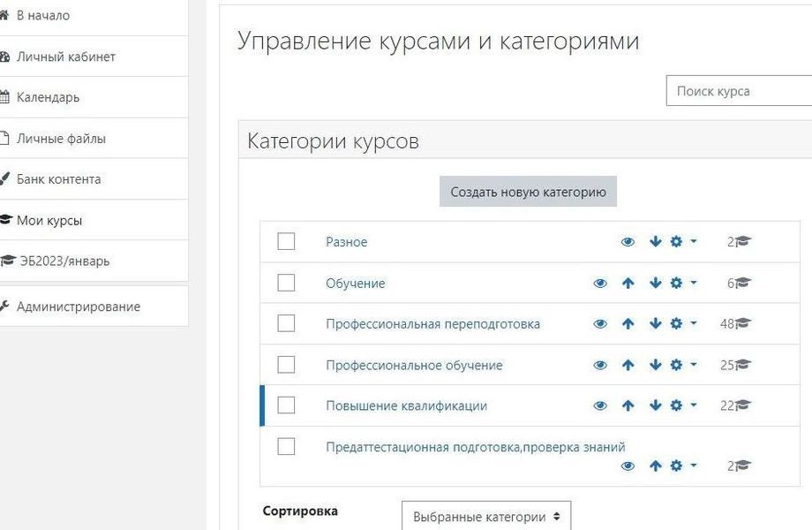Move Повышение квалификации up
The image size is (812, 530).
click(628, 405)
